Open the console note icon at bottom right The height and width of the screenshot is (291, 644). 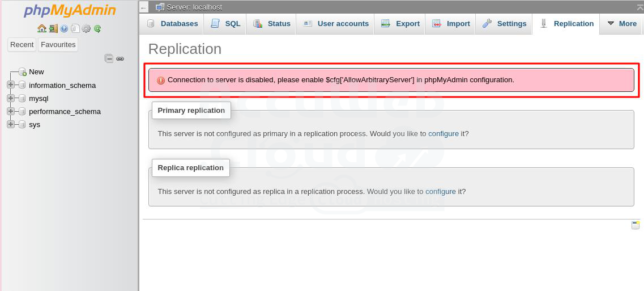pos(636,225)
